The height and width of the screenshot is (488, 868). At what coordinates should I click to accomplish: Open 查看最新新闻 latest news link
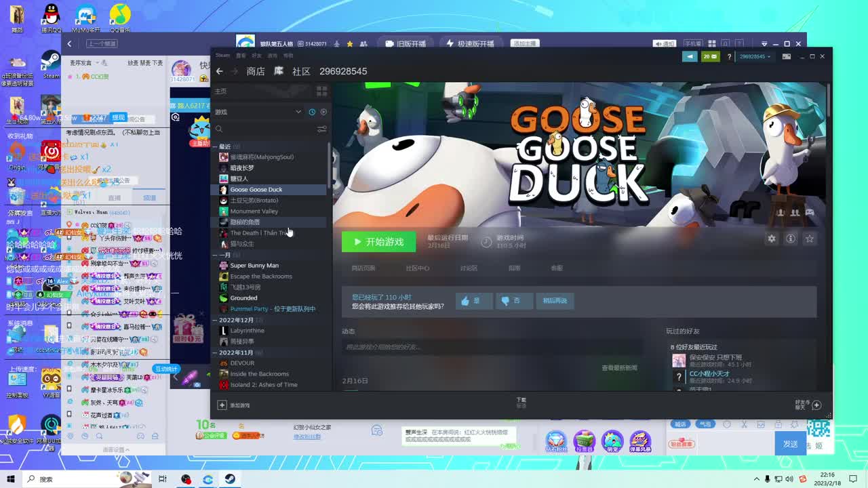point(619,368)
